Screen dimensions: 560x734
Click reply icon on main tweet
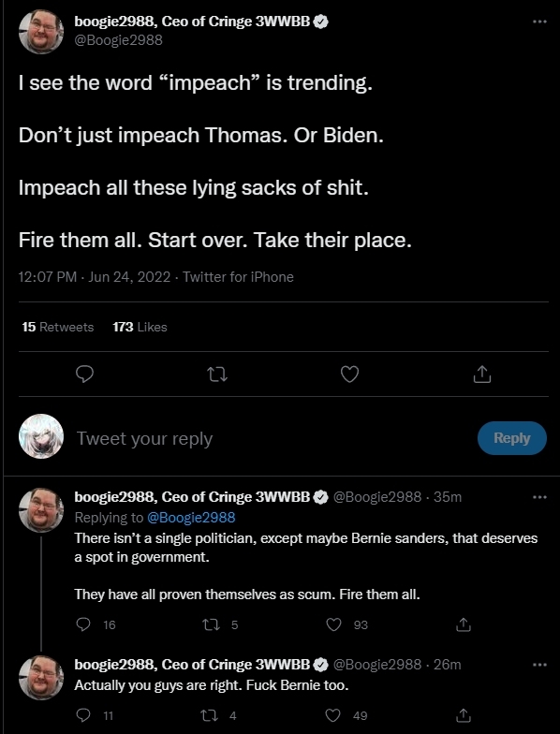pyautogui.click(x=84, y=374)
